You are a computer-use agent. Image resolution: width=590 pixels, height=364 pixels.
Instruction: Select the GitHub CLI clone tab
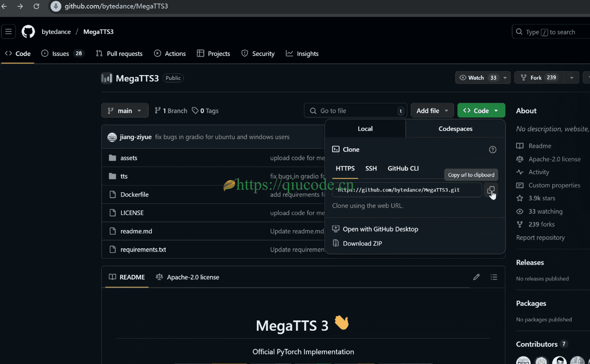pyautogui.click(x=403, y=168)
